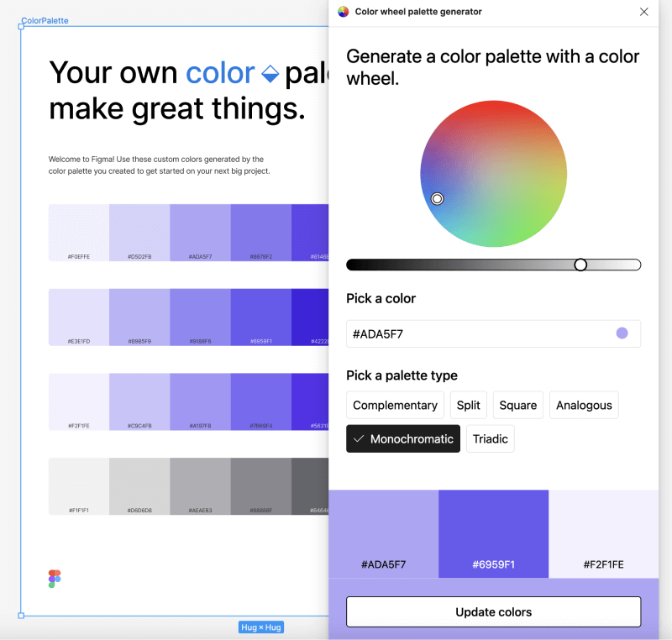Select the Split palette type
Viewport: 672px width, 640px height.
pos(468,405)
